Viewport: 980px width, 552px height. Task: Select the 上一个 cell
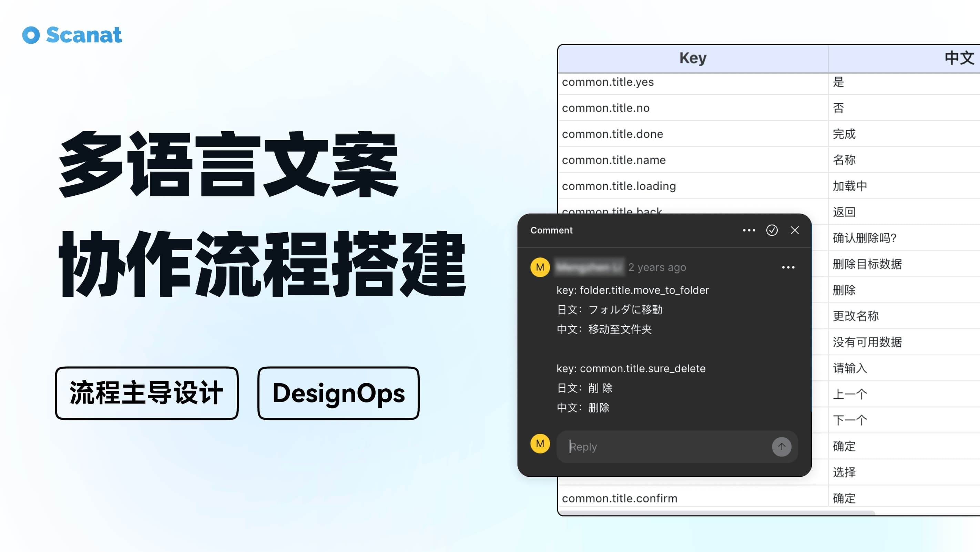tap(904, 394)
